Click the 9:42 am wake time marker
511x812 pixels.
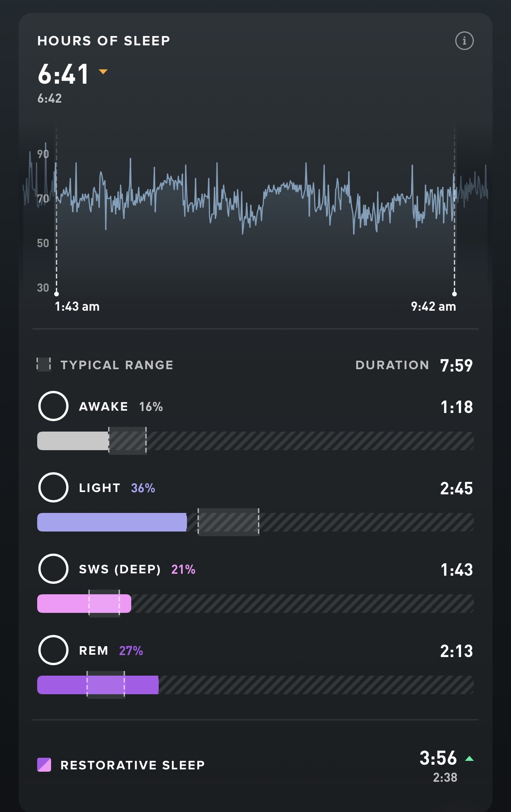454,294
